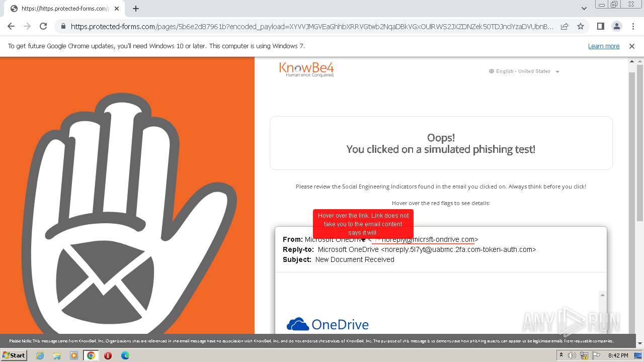This screenshot has height=362, width=644.
Task: Bookmark this page with the star icon
Action: (581, 26)
